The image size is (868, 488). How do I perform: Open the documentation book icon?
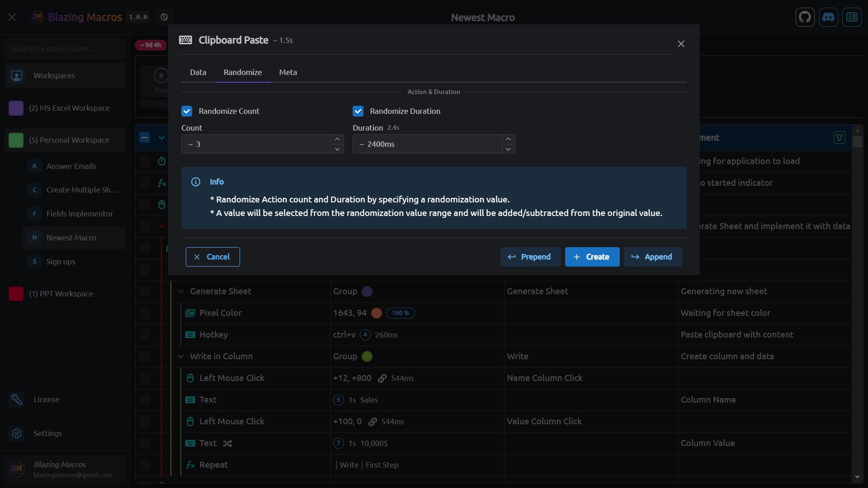(852, 17)
